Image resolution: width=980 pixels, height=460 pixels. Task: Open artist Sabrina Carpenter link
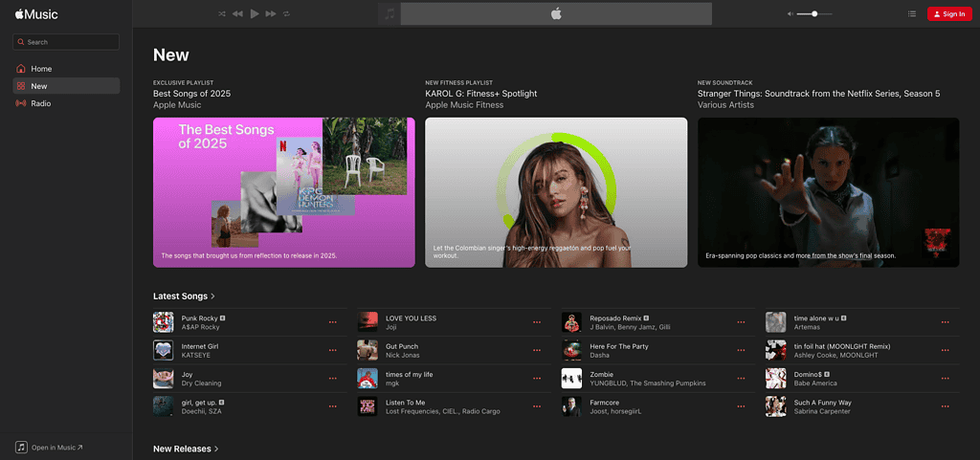click(822, 411)
